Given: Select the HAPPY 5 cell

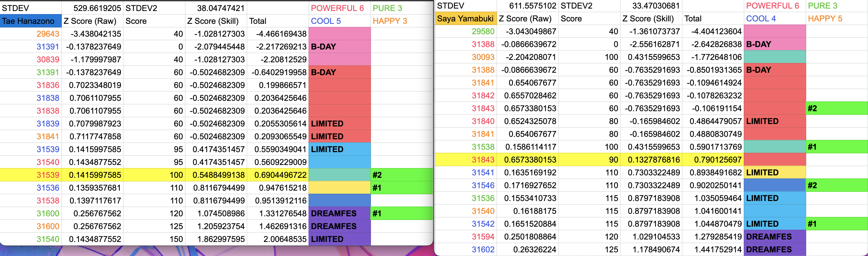Looking at the screenshot, I should (x=837, y=19).
